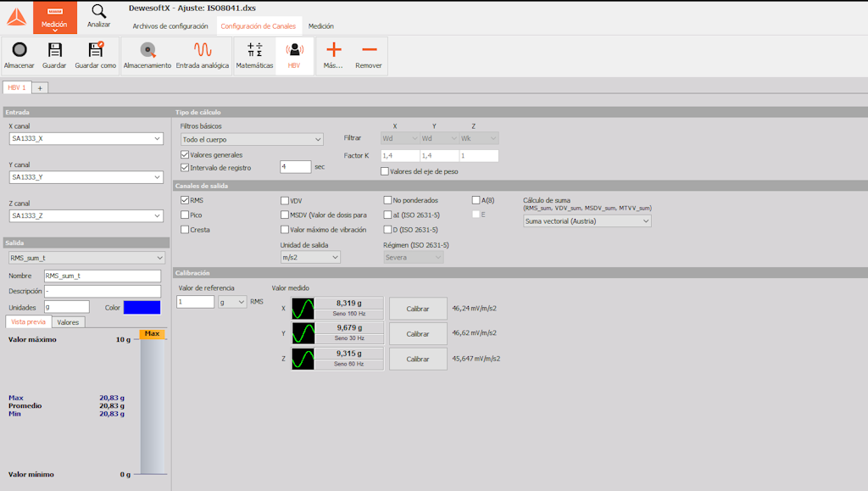Switch to Analizar mode
The width and height of the screenshot is (868, 491).
coord(98,17)
